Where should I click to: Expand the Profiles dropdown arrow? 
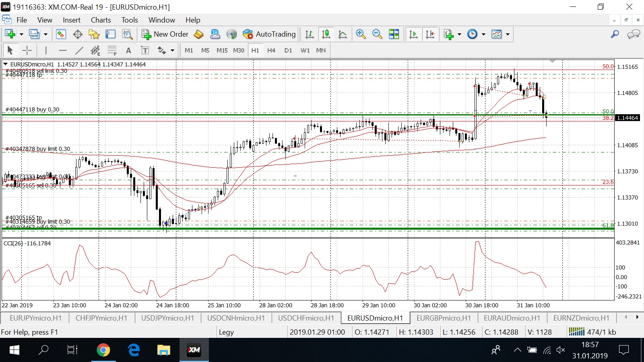45,34
